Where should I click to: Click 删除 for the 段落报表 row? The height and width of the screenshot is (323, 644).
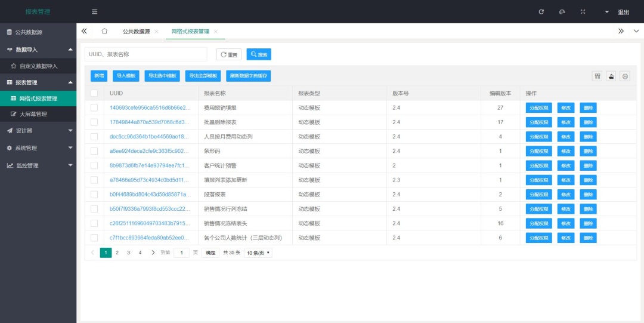pyautogui.click(x=588, y=195)
